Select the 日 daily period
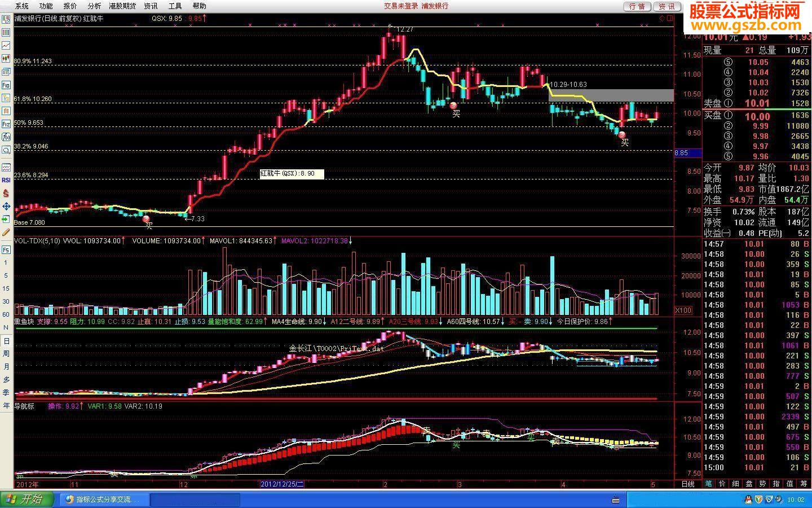This screenshot has height=508, width=812. click(x=6, y=341)
